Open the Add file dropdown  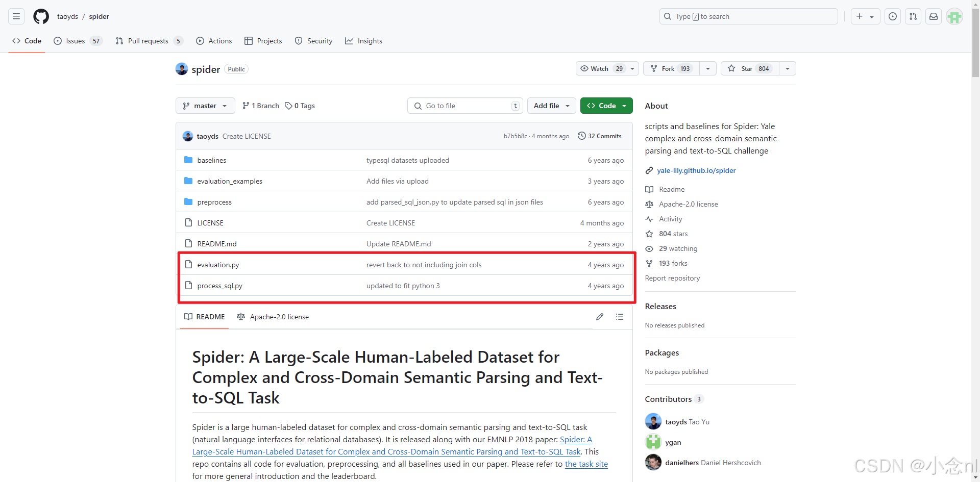(x=552, y=106)
